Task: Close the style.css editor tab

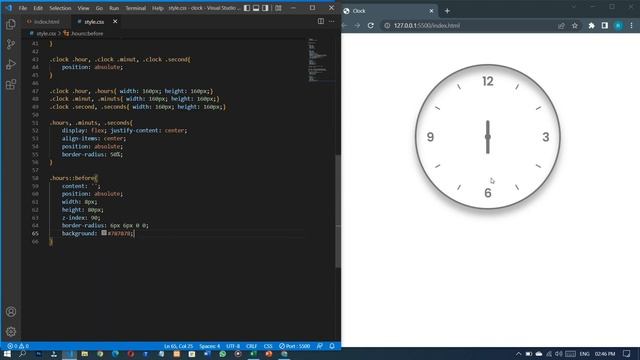Action: (x=115, y=21)
